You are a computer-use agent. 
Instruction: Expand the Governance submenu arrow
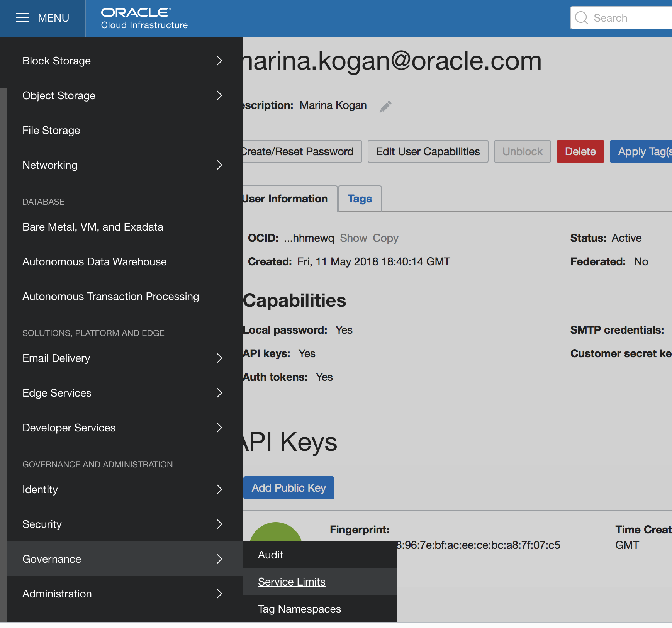[219, 559]
